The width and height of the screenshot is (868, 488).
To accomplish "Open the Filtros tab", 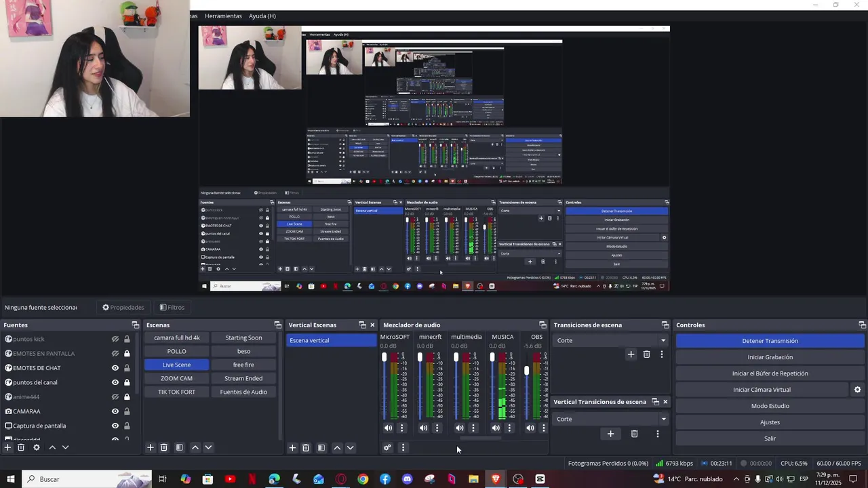I will click(172, 307).
